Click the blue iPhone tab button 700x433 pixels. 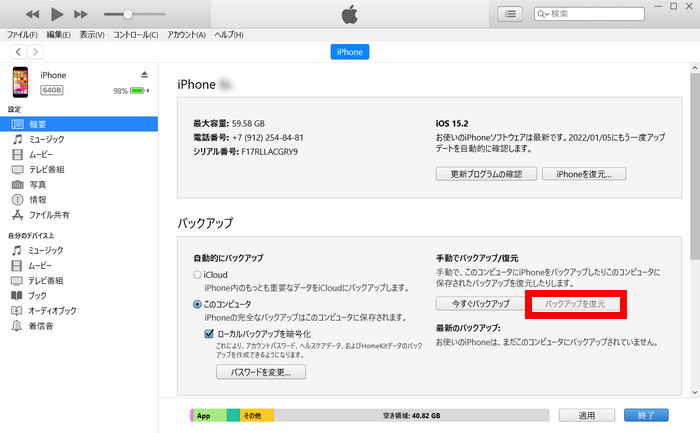pos(350,52)
